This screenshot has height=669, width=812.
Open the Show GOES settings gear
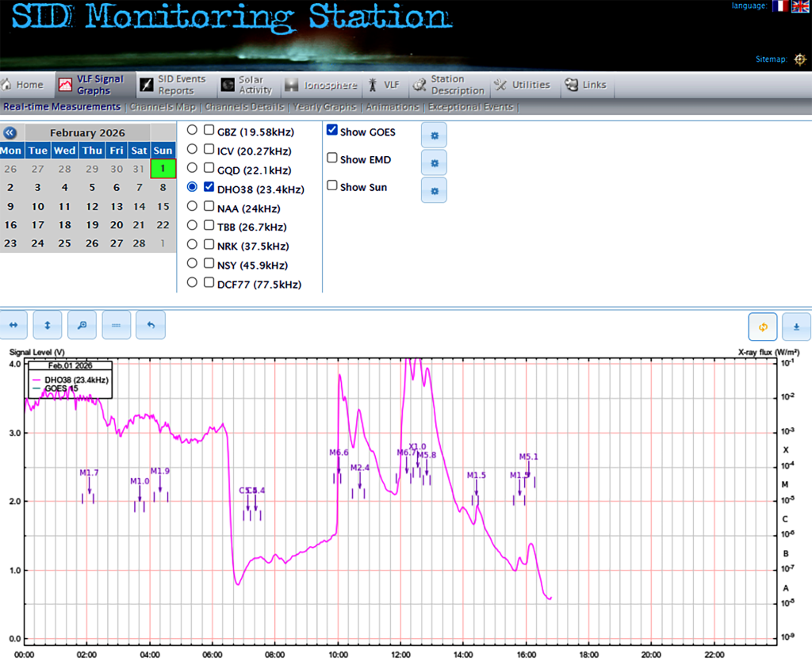click(x=434, y=136)
